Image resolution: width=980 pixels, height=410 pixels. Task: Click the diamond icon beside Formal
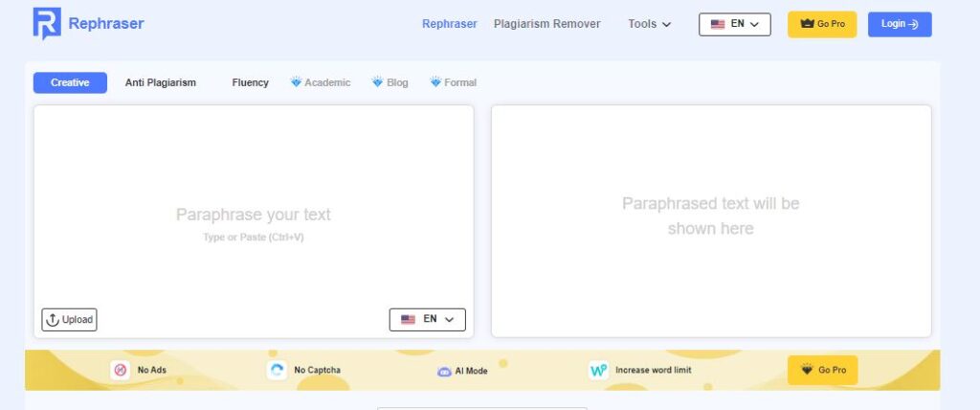click(435, 82)
